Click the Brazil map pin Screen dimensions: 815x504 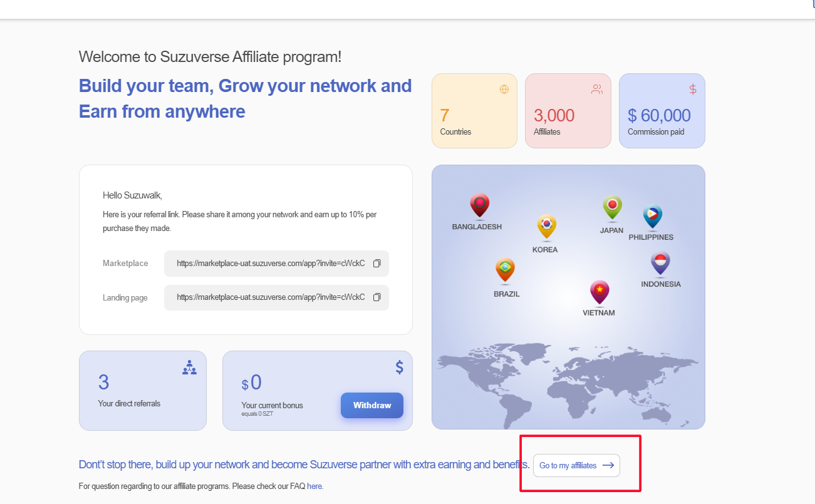[505, 270]
